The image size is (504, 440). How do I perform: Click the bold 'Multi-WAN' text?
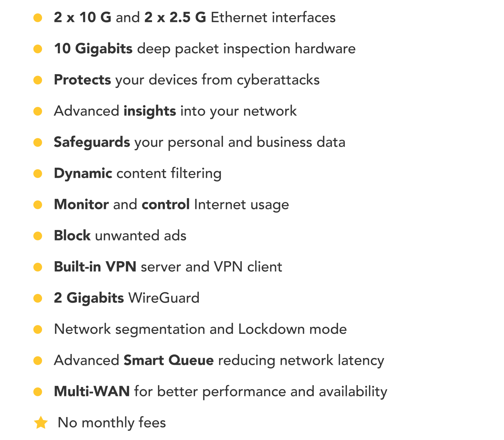(x=92, y=392)
